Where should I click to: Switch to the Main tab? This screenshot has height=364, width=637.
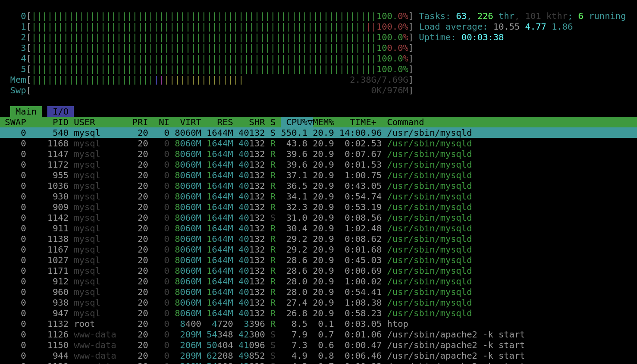[26, 111]
